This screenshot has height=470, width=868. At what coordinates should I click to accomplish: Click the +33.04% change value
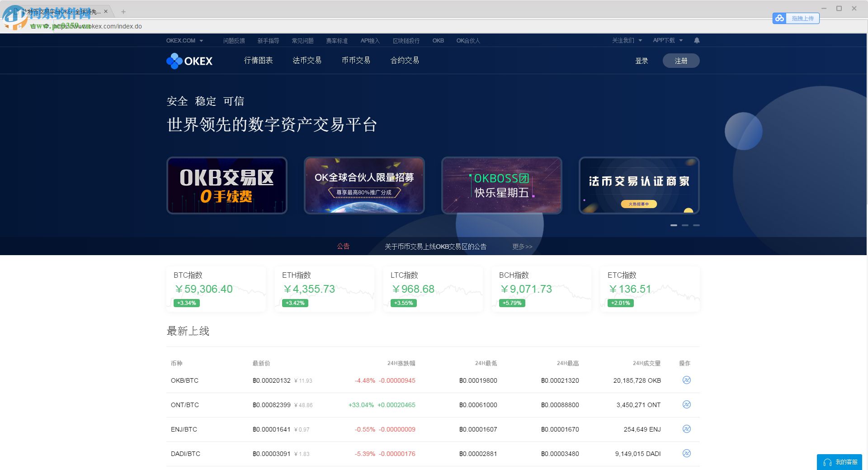361,405
